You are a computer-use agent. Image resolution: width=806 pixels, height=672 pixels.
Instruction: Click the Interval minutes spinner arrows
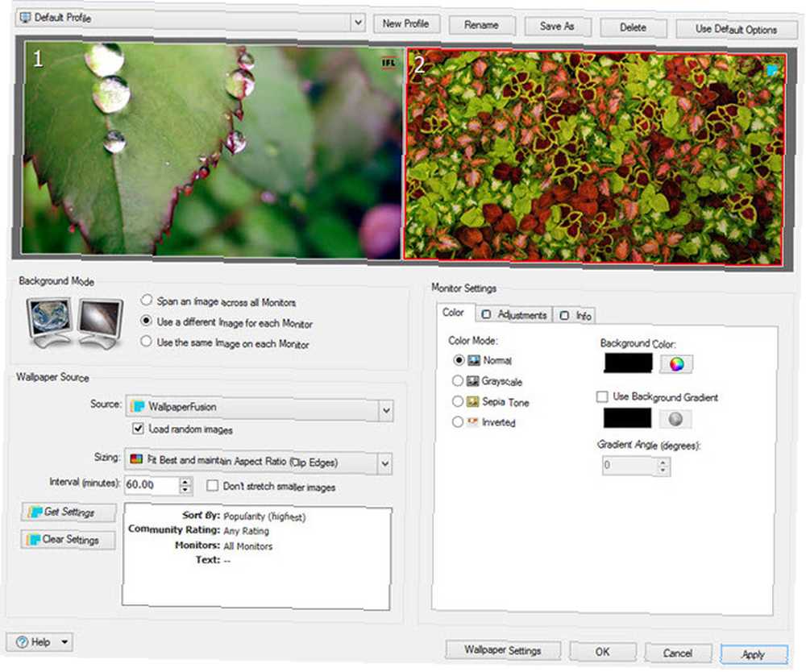point(185,486)
